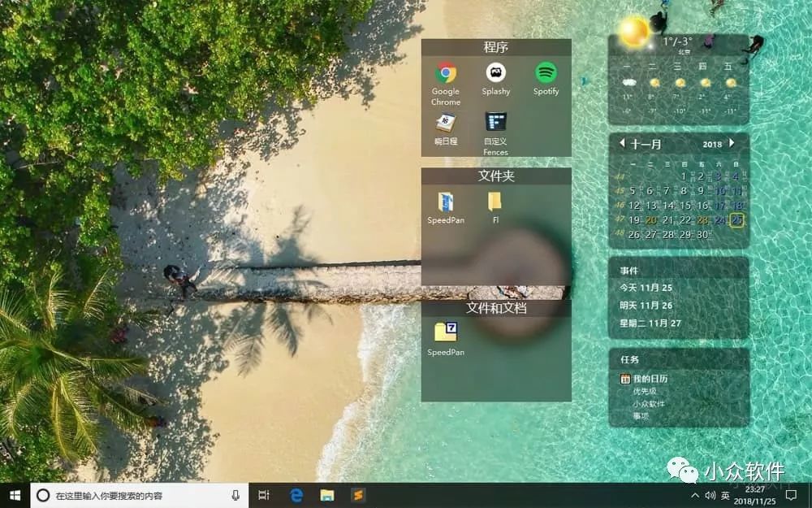Open Task View from the taskbar
This screenshot has height=508, width=812.
(264, 496)
